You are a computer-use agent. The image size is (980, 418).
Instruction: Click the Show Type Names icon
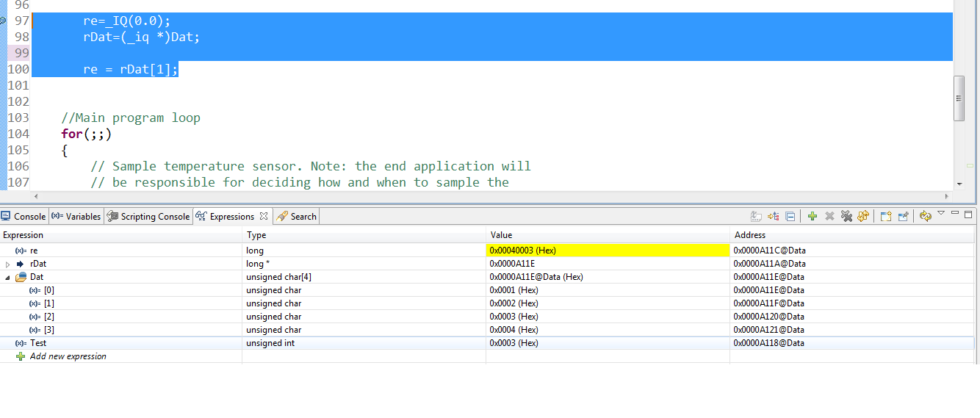coord(756,216)
